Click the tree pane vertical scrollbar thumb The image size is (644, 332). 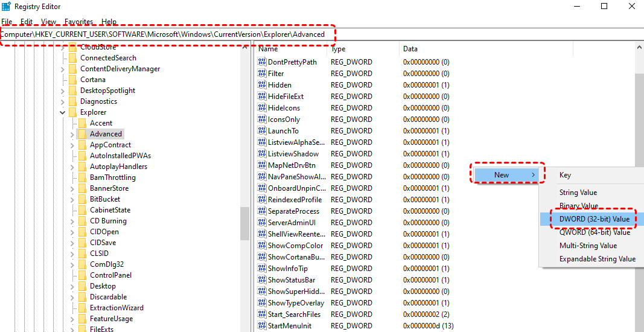pyautogui.click(x=244, y=223)
